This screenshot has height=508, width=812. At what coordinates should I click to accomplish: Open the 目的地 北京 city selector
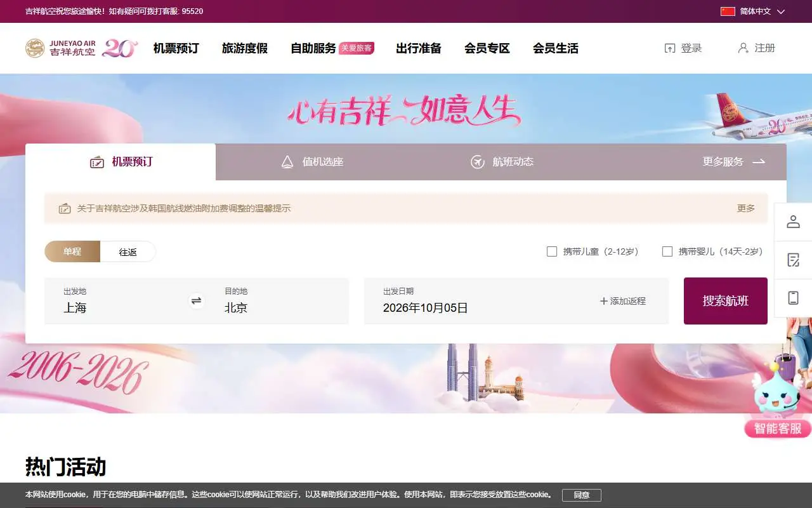click(x=277, y=301)
